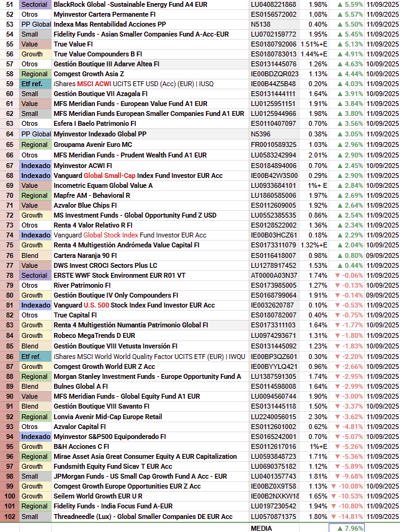Screen dimensions: 400x532
Task: Open Vanguard U.S. 500 Stock Index Fund name
Action: [134, 305]
